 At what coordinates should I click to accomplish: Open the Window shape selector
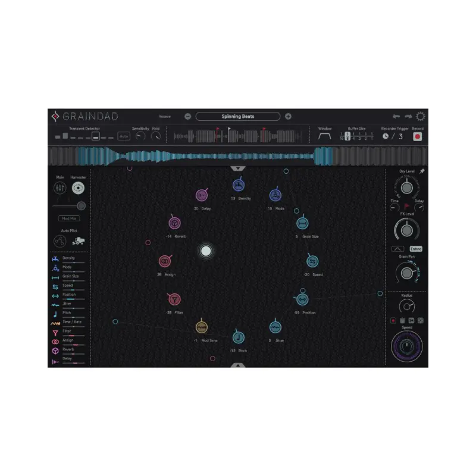[324, 136]
